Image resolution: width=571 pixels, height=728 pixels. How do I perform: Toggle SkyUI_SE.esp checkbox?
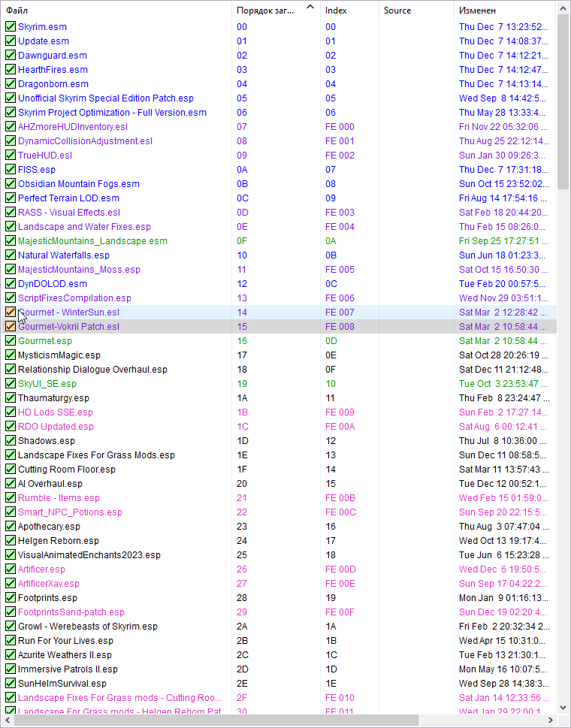11,384
